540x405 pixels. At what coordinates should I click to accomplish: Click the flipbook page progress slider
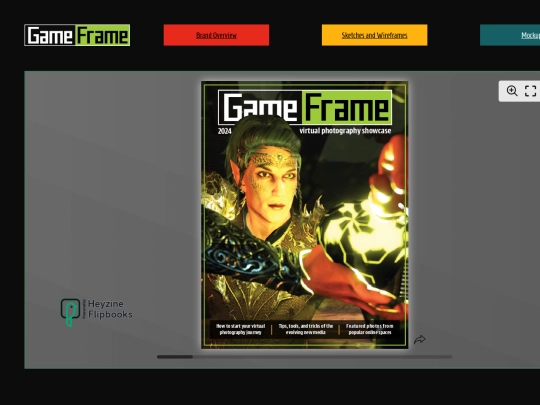click(x=304, y=357)
